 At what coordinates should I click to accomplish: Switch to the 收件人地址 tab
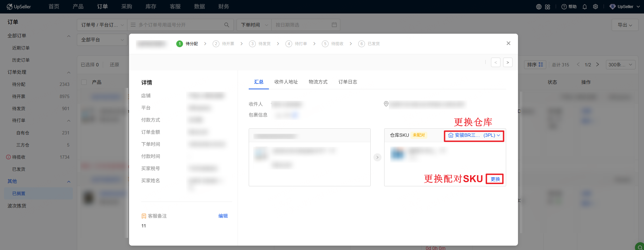[x=286, y=82]
